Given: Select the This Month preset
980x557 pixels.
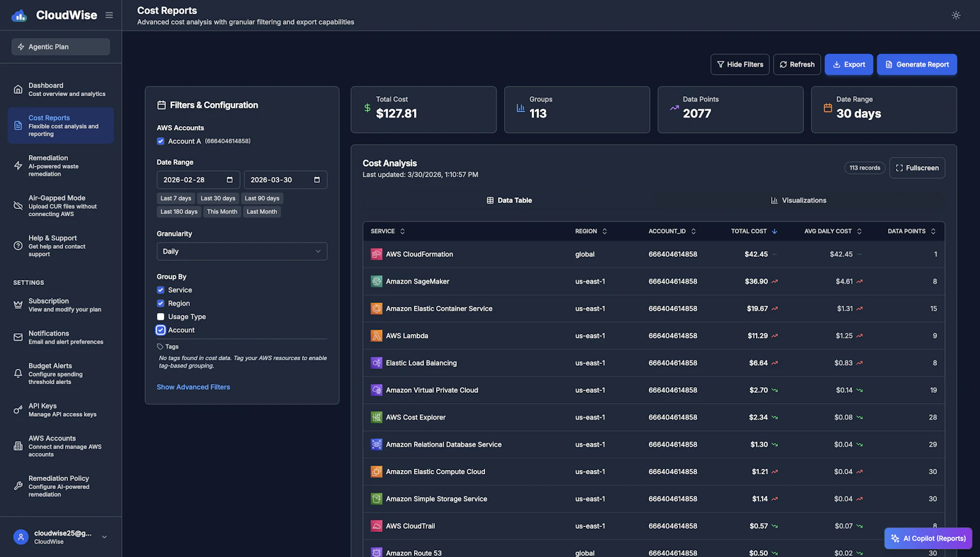Looking at the screenshot, I should coord(222,212).
